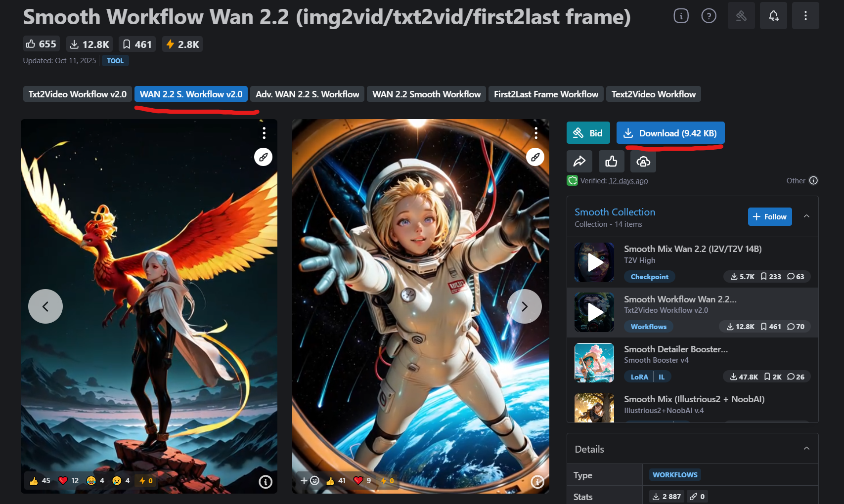Screen dimensions: 844x504
Task: Click the 47.8K downloads count on Smooth Detailer
Action: [744, 377]
